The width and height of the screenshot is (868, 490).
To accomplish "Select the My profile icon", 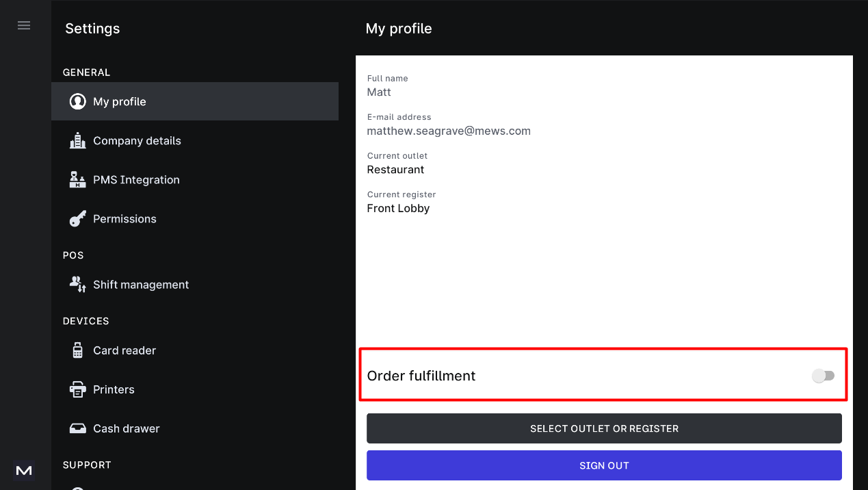I will tap(77, 101).
